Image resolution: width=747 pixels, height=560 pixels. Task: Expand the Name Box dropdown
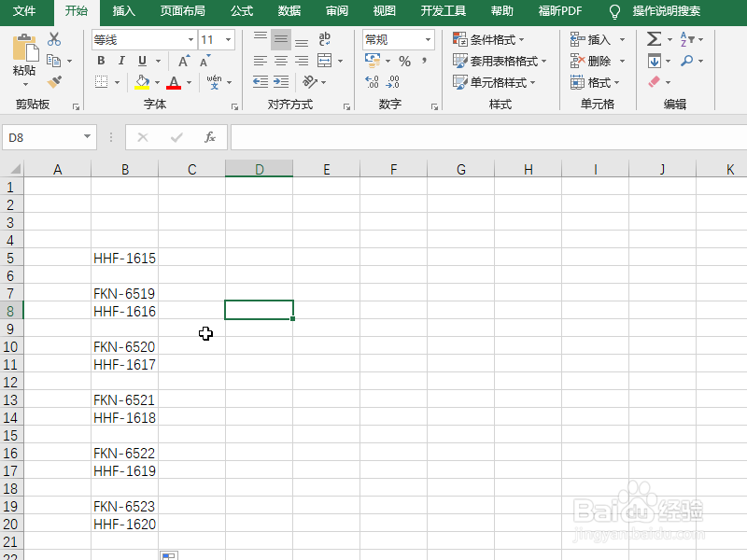point(87,137)
